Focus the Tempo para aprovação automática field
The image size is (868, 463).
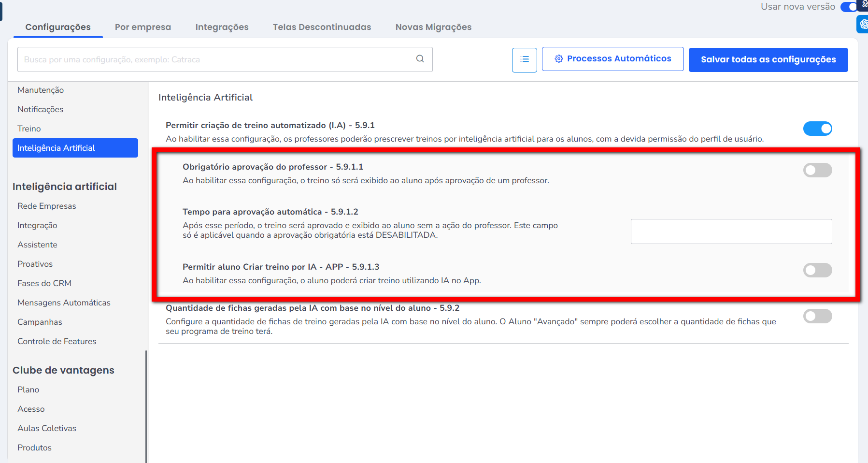[x=731, y=231]
